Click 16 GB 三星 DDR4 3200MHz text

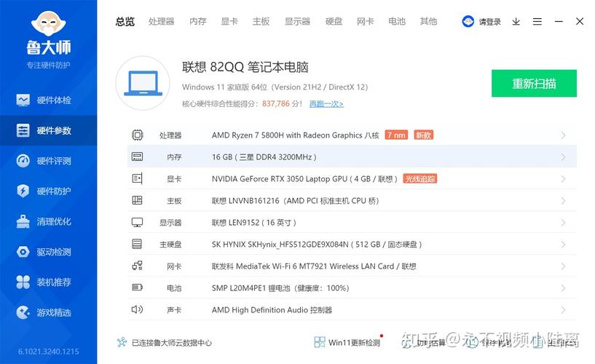(x=264, y=157)
